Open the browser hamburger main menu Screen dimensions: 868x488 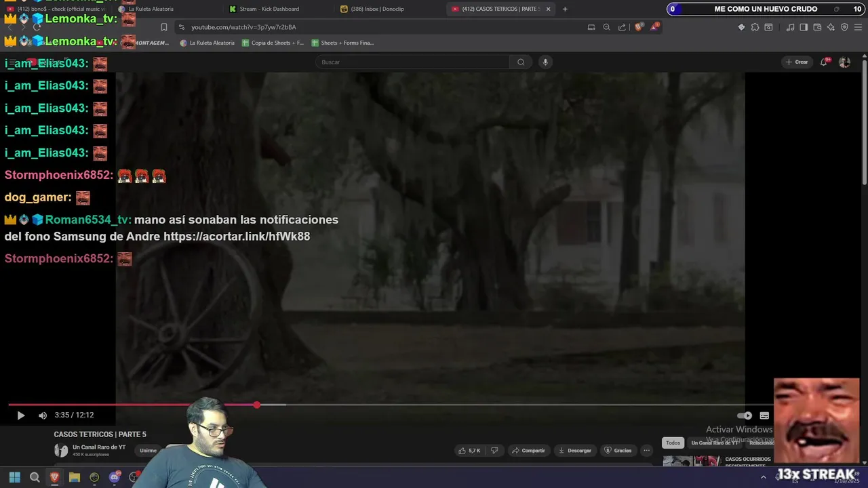point(859,27)
